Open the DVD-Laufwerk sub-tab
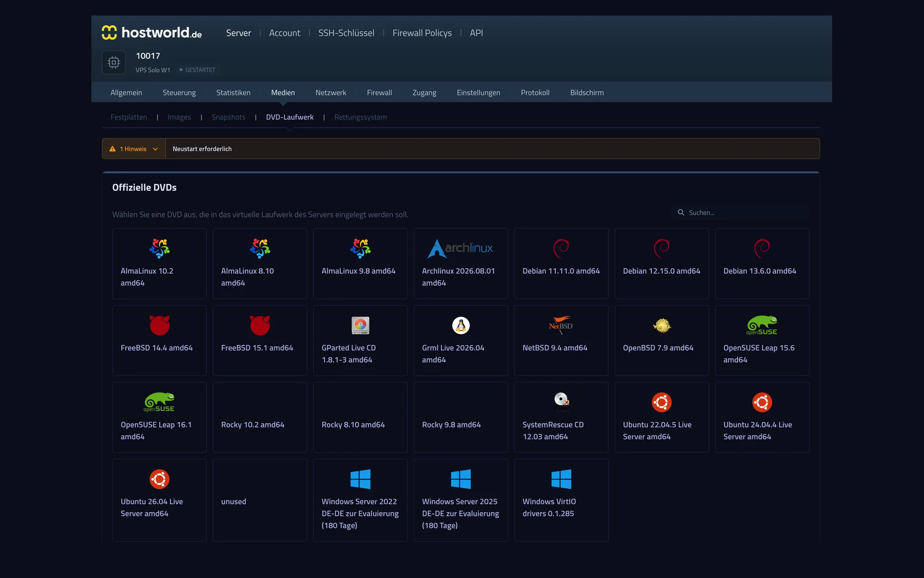Image resolution: width=924 pixels, height=578 pixels. pyautogui.click(x=290, y=117)
